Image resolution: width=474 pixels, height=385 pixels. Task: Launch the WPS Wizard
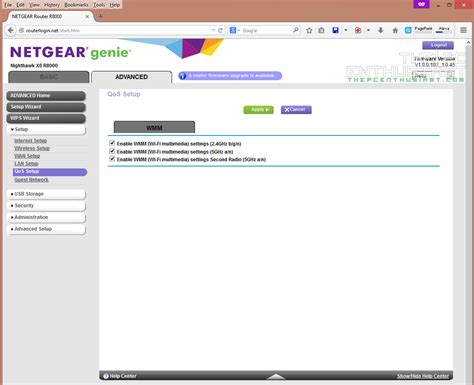click(x=46, y=118)
